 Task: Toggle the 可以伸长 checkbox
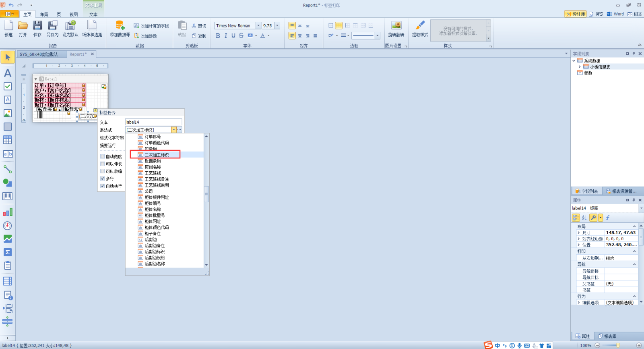click(103, 164)
